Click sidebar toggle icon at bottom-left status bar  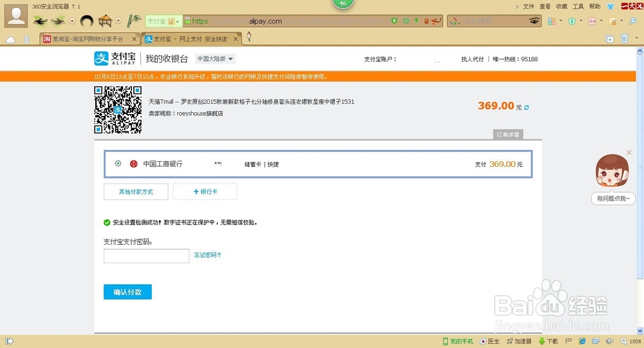coord(10,341)
